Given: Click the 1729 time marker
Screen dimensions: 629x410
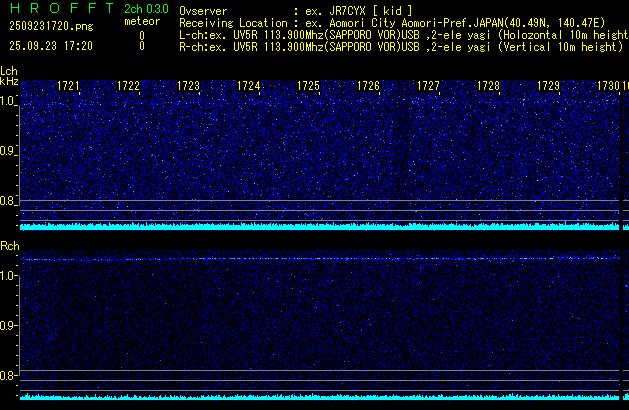Looking at the screenshot, I should pyautogui.click(x=548, y=87).
